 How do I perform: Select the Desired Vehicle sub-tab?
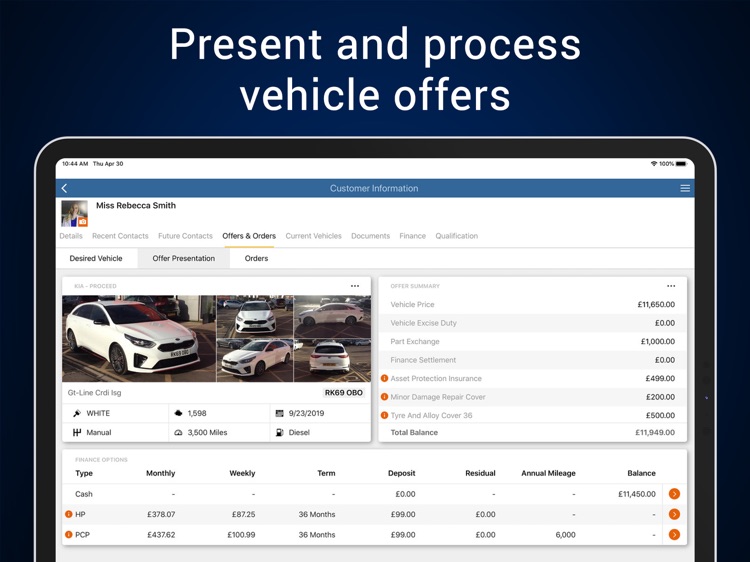pos(96,258)
